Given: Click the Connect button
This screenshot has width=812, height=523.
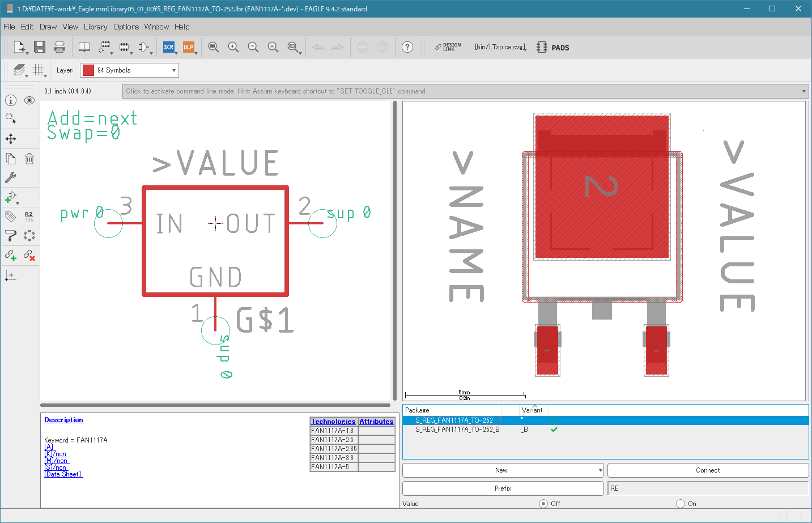Looking at the screenshot, I should (708, 470).
